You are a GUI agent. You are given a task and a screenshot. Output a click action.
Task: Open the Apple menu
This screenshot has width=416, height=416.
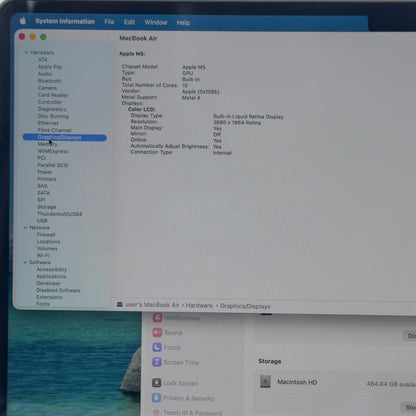[x=23, y=21]
